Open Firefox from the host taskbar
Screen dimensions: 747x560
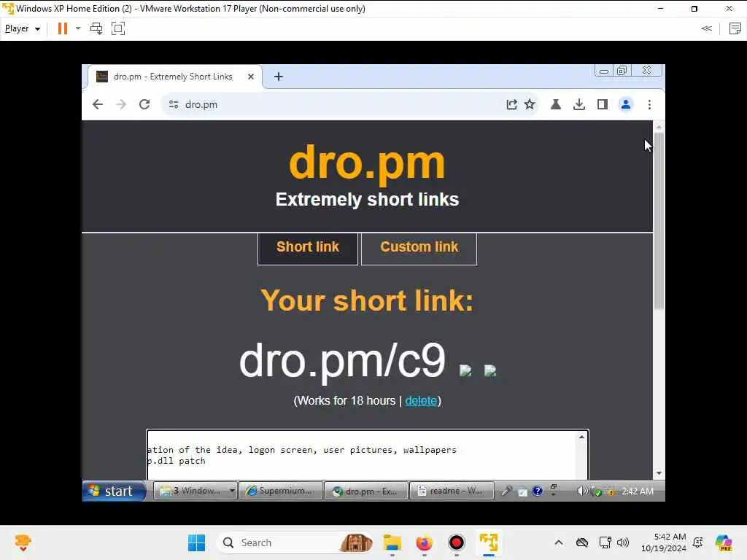click(424, 542)
